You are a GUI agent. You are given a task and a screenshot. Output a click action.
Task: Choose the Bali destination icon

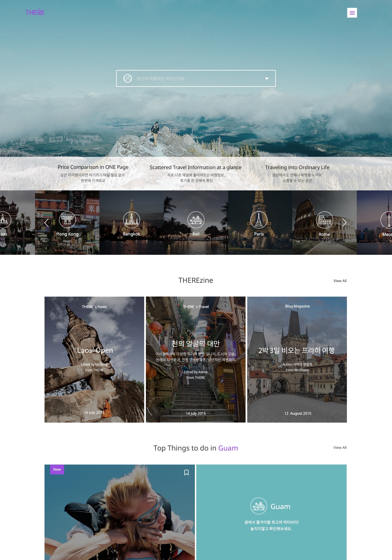[x=196, y=220]
